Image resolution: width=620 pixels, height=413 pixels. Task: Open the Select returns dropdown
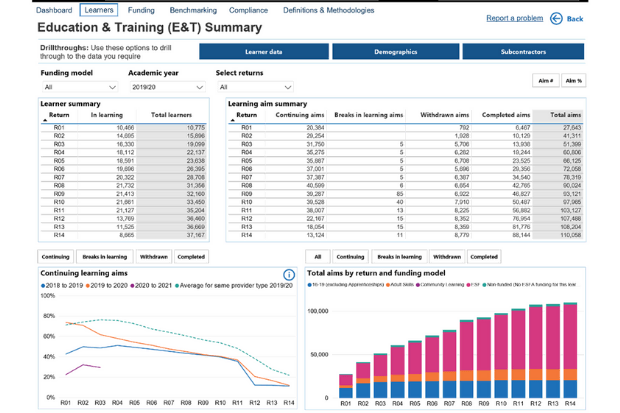(254, 87)
